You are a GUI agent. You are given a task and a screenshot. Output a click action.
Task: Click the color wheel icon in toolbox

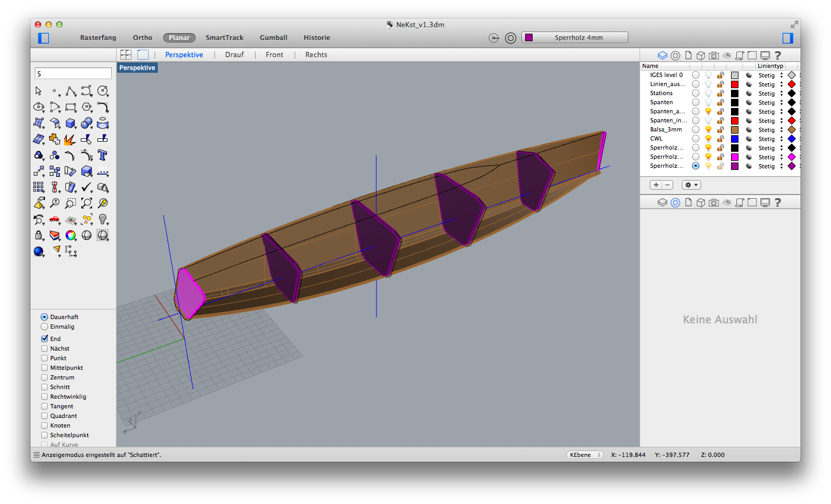point(71,235)
